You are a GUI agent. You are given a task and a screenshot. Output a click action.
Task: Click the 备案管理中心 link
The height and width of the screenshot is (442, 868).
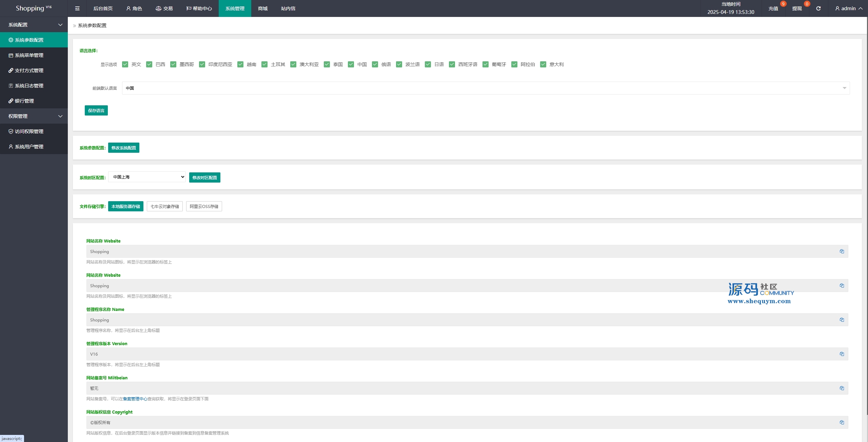click(x=135, y=399)
